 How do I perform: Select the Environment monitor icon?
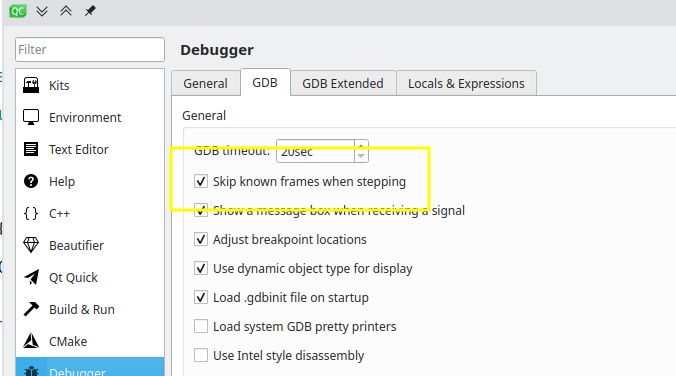(x=31, y=117)
